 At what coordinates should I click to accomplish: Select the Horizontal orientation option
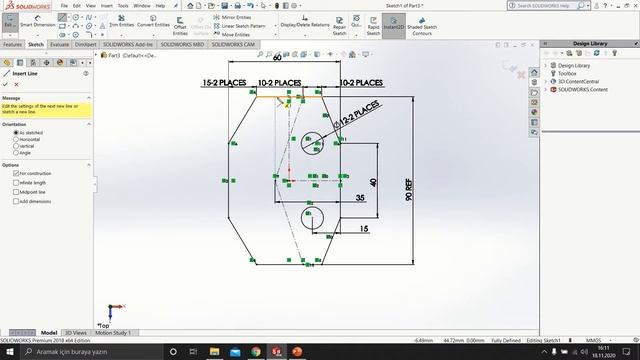(x=16, y=139)
